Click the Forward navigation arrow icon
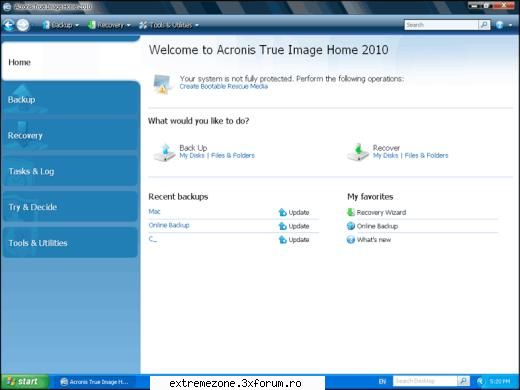 (23, 25)
